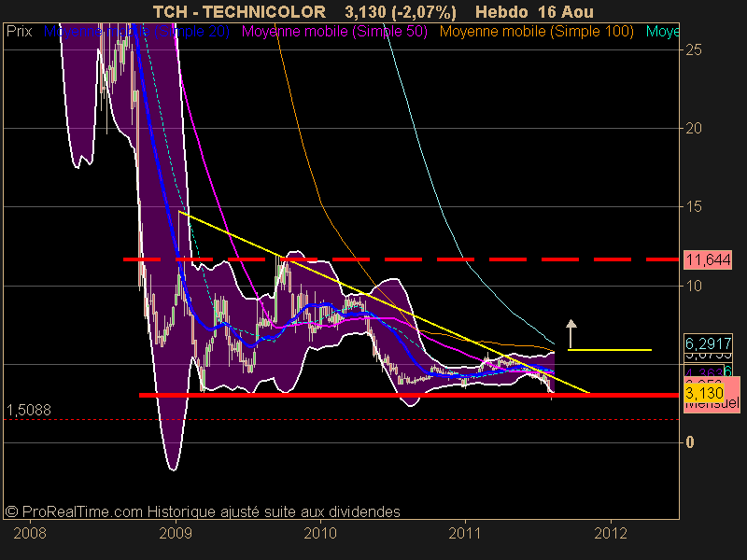Screen dimensions: 747x560
Task: Click the 0 price axis value
Action: (689, 442)
